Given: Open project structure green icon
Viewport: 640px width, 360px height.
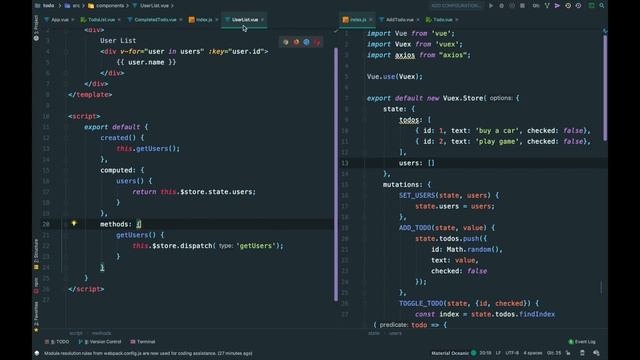Looking at the screenshot, I should (x=591, y=6).
